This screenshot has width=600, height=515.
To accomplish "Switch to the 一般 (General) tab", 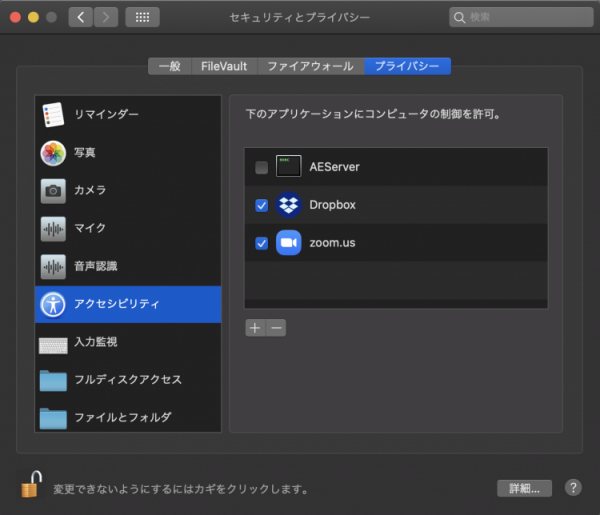I will coord(170,66).
